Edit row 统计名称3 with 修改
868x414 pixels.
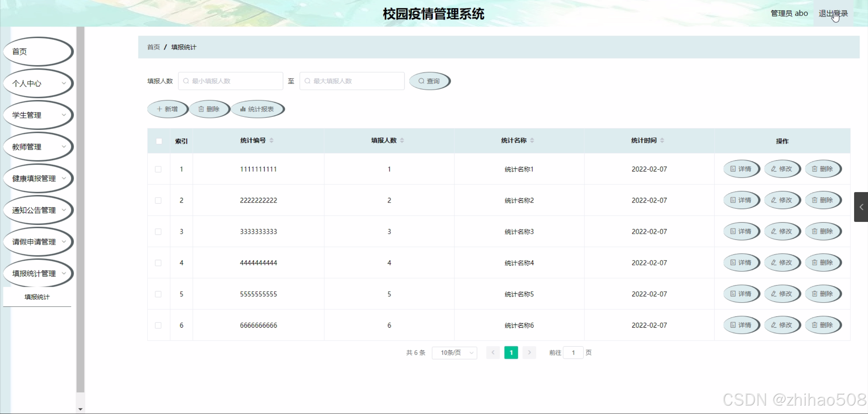click(782, 231)
